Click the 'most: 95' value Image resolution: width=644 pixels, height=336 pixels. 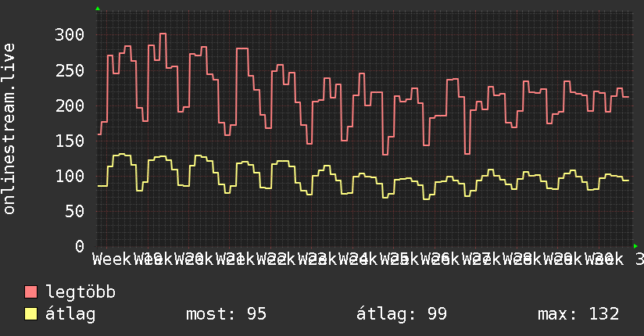point(227,314)
